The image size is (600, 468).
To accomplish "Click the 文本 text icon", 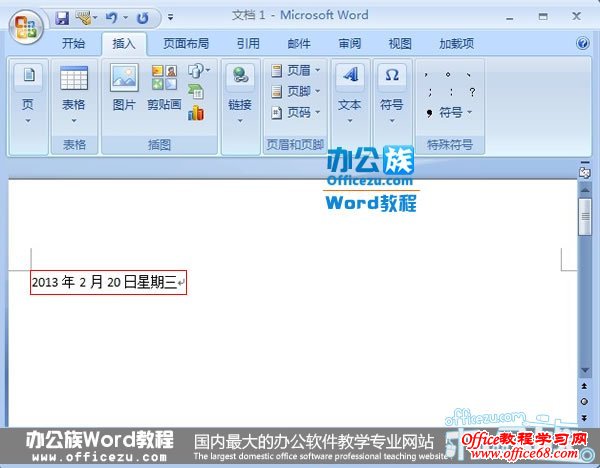I will pyautogui.click(x=350, y=78).
